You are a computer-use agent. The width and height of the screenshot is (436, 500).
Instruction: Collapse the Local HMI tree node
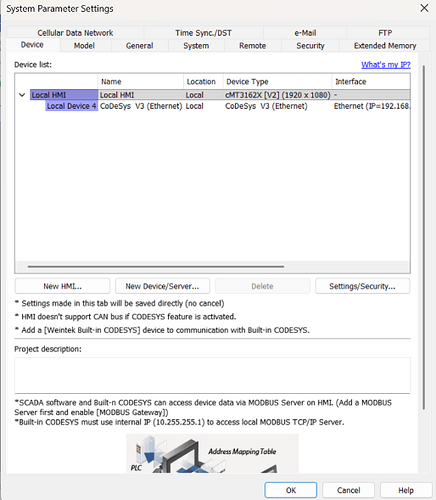point(22,95)
